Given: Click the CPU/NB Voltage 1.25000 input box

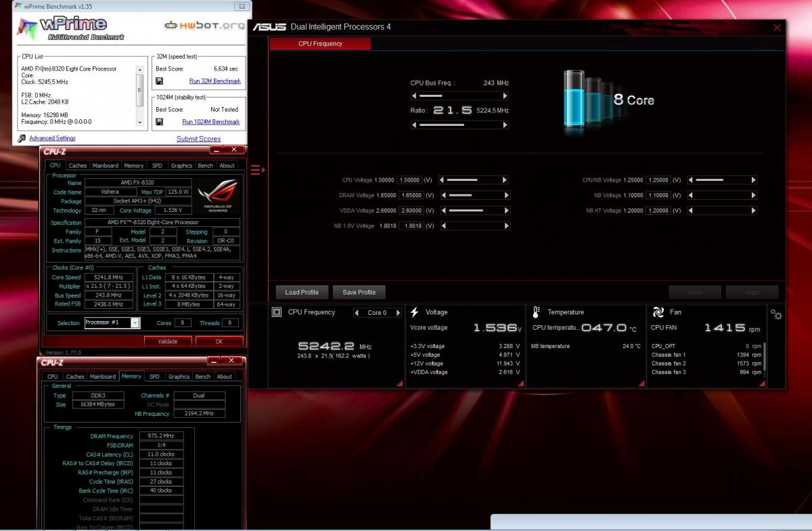Looking at the screenshot, I should click(658, 180).
